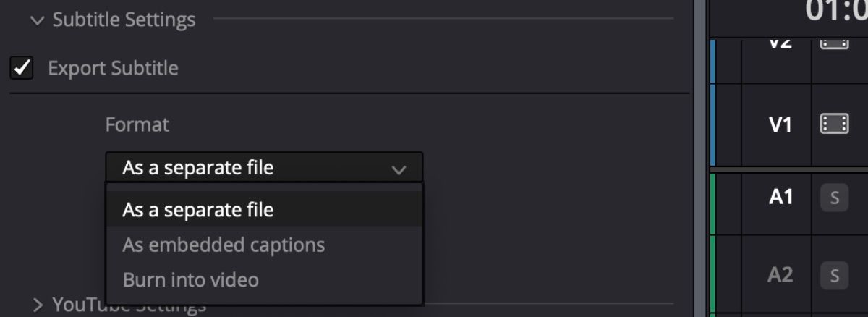The image size is (868, 317).
Task: Uncheck the Export Subtitle checkbox
Action: coord(22,69)
